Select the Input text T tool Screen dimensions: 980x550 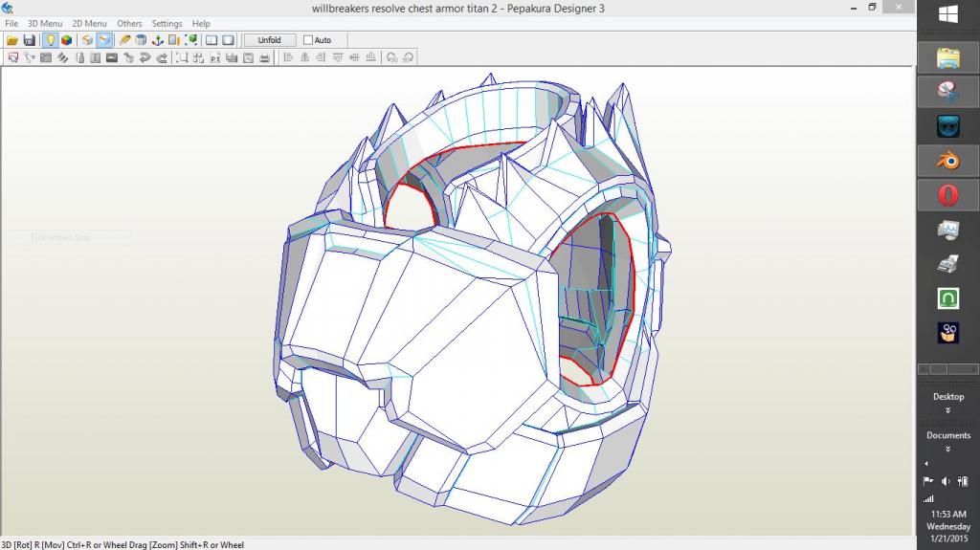tap(95, 57)
